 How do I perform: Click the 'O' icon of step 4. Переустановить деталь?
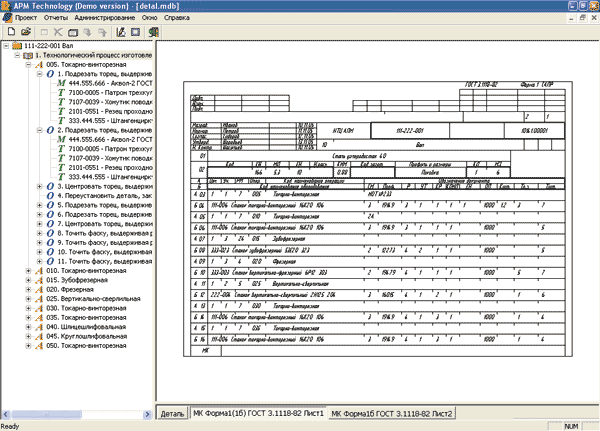[51, 197]
